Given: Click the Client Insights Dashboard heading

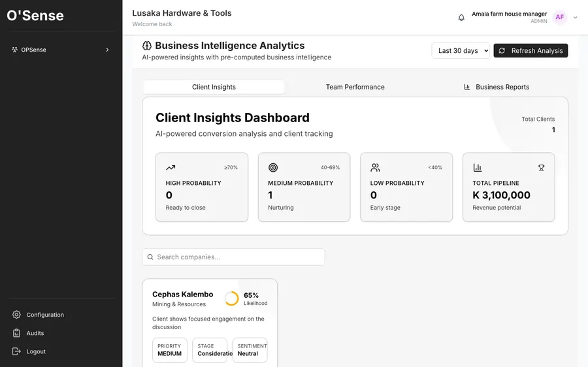Looking at the screenshot, I should coord(233,118).
